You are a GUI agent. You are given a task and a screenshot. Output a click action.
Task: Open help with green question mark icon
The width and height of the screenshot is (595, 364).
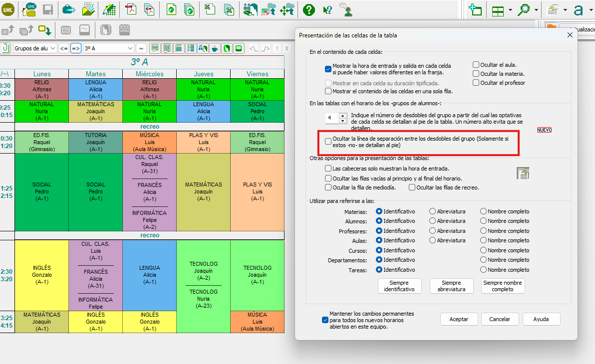[x=309, y=9]
